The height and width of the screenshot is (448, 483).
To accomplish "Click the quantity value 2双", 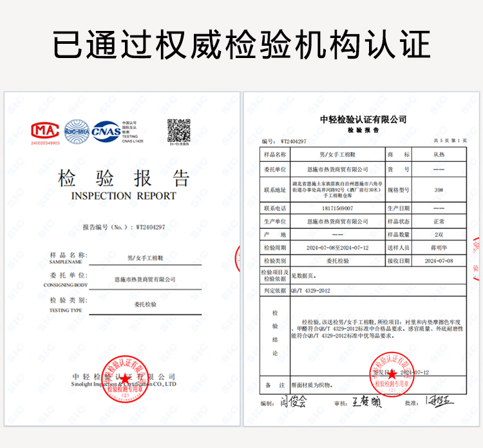I will click(439, 235).
